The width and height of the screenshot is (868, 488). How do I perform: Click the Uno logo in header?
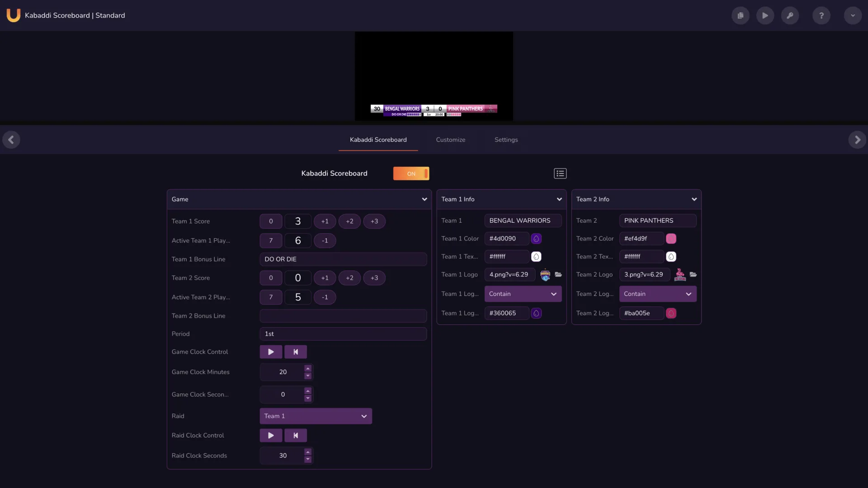[14, 15]
